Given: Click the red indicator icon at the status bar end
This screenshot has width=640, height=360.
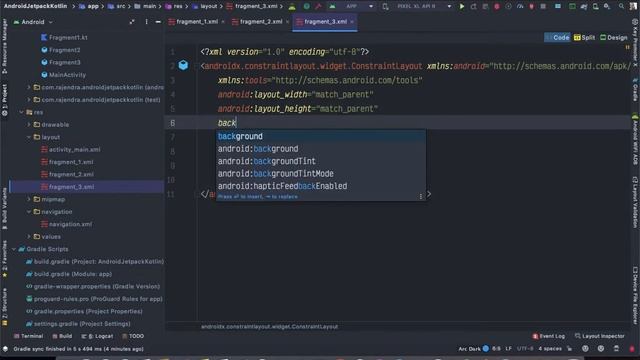Looking at the screenshot, I should point(632,349).
